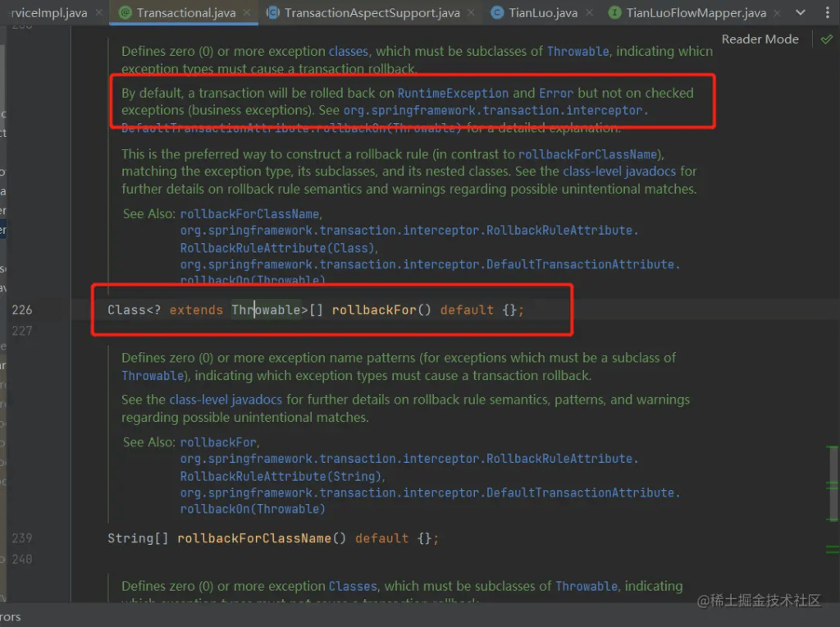840x627 pixels.
Task: Click the TransactionAspectSupport.java class icon
Action: [273, 13]
